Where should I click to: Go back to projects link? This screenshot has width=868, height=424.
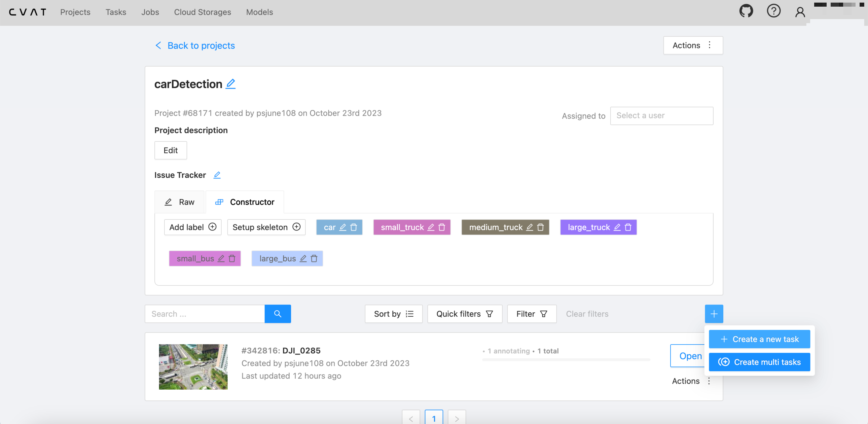[195, 45]
